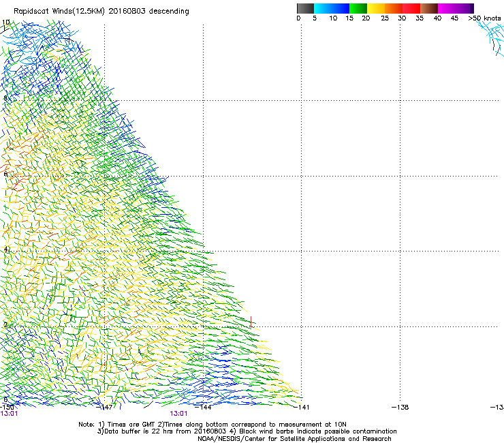Viewport: 504px width, 443px height.
Task: Click the isolated red wind barb near 2N
Action: click(251, 322)
